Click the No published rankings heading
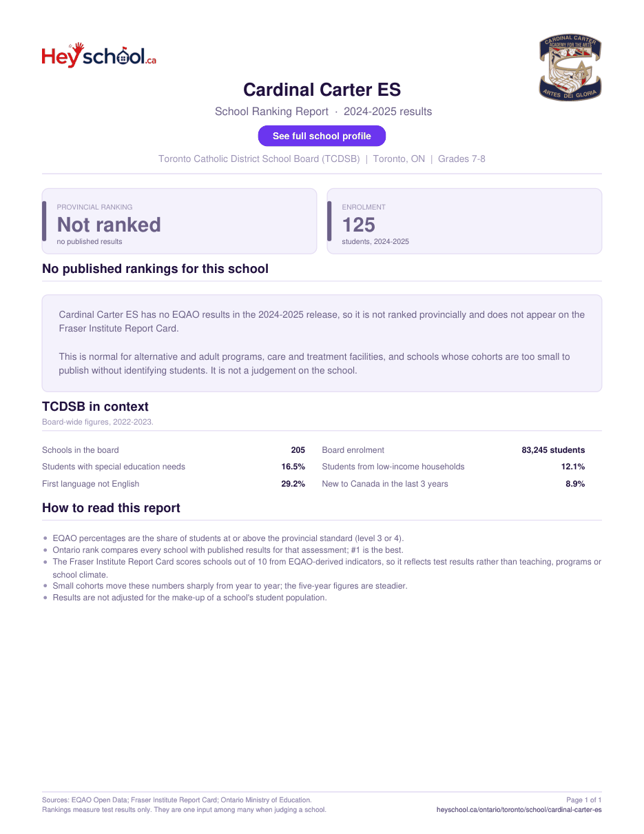The image size is (644, 834). 155,269
